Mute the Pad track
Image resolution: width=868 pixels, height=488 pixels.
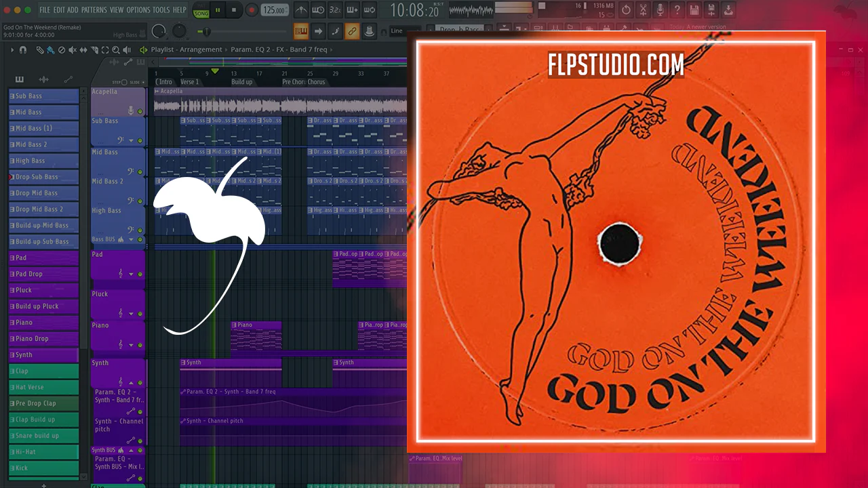point(140,274)
